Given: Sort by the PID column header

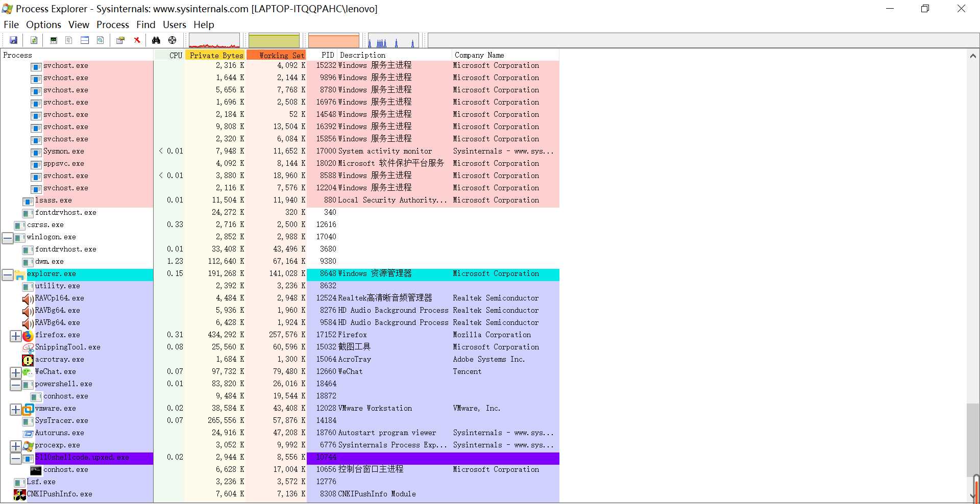Looking at the screenshot, I should pyautogui.click(x=322, y=55).
